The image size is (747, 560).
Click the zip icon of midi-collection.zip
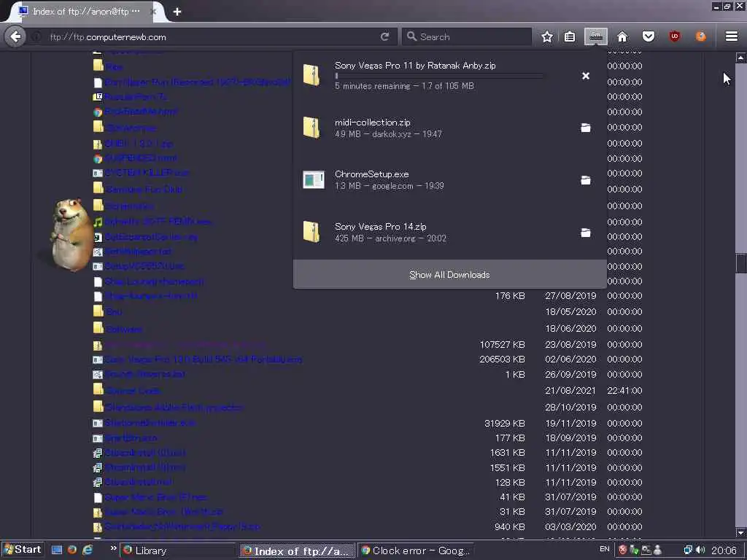pyautogui.click(x=312, y=128)
